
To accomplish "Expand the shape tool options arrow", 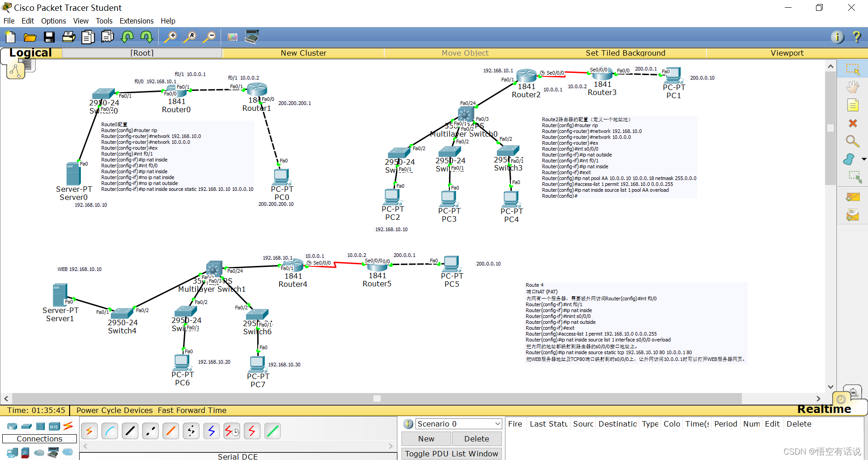I will coord(864,159).
